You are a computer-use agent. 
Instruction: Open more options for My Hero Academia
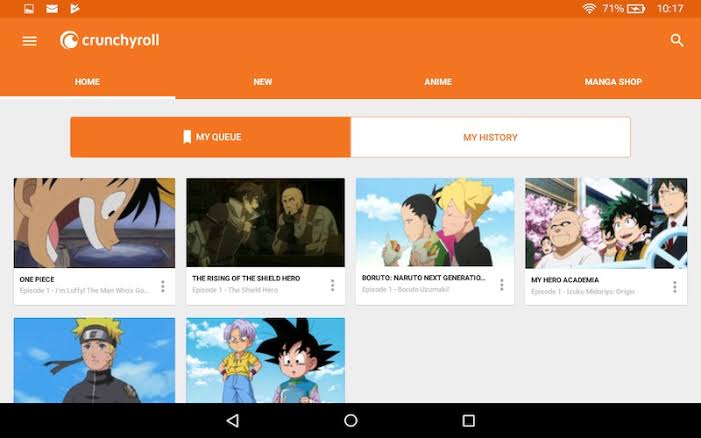[675, 286]
